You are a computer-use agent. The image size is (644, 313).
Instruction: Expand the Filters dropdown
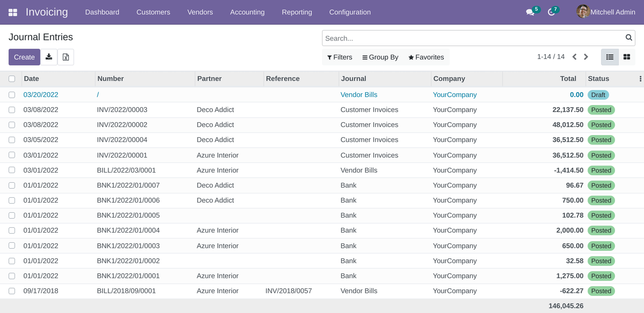pos(340,57)
